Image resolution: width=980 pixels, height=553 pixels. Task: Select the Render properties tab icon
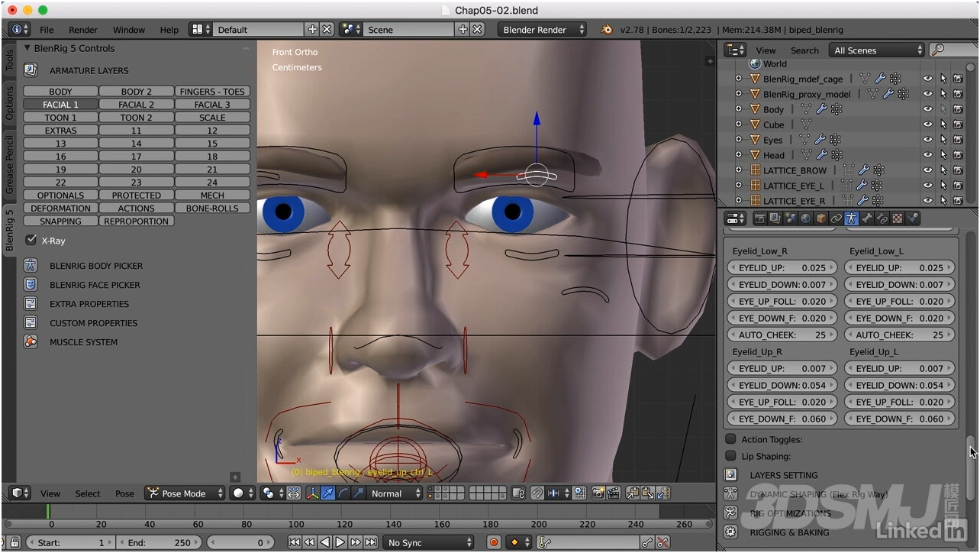[x=760, y=218]
